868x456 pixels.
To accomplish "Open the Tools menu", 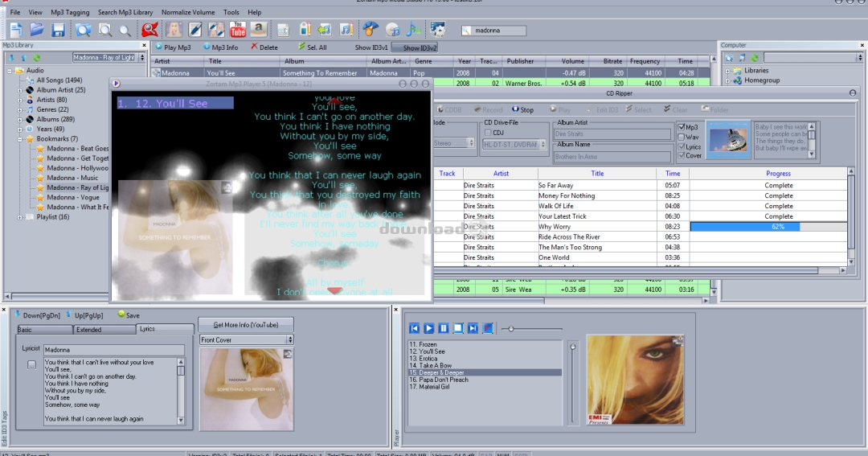I will point(231,12).
